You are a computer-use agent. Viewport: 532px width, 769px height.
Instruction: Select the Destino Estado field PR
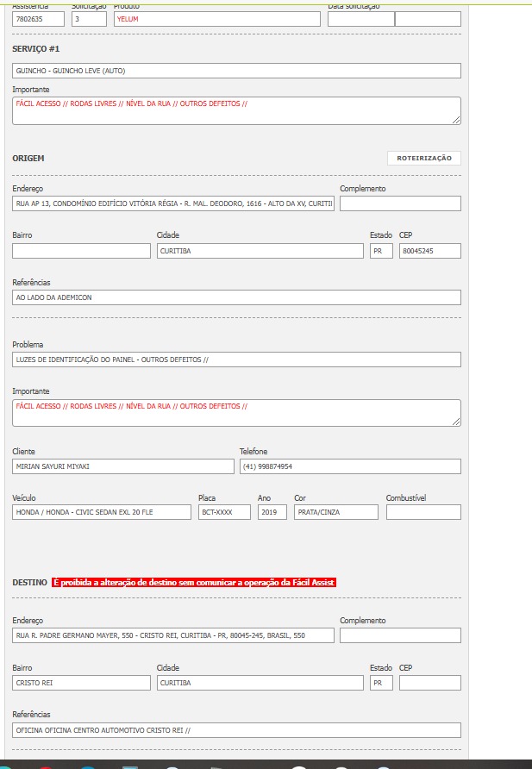coord(381,683)
